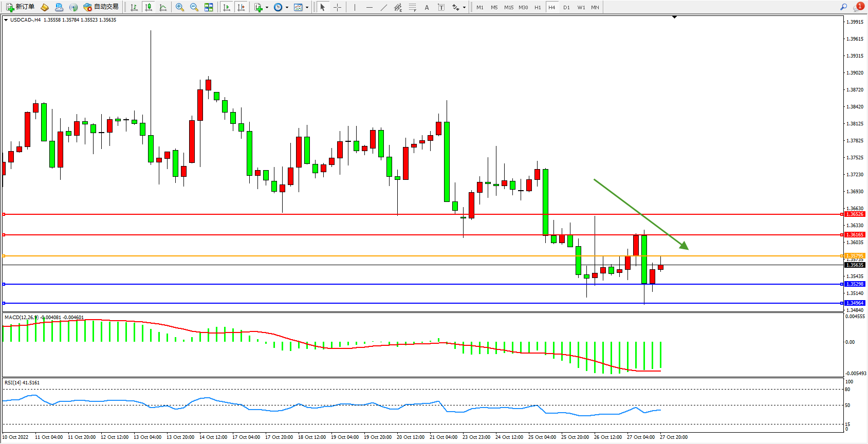This screenshot has width=868, height=444.
Task: Switch chart to candlestick display
Action: [149, 7]
